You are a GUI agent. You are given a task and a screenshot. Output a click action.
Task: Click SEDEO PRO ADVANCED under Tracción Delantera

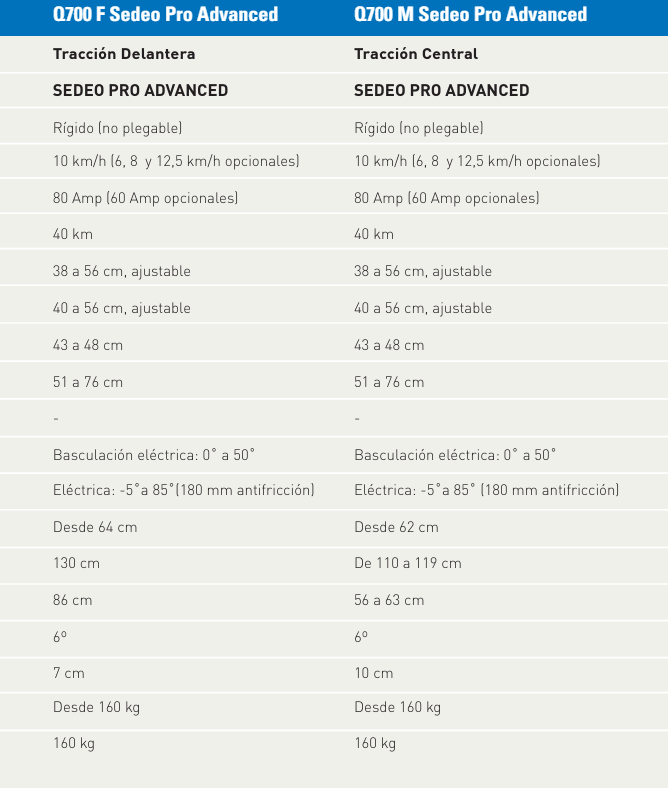coord(140,91)
